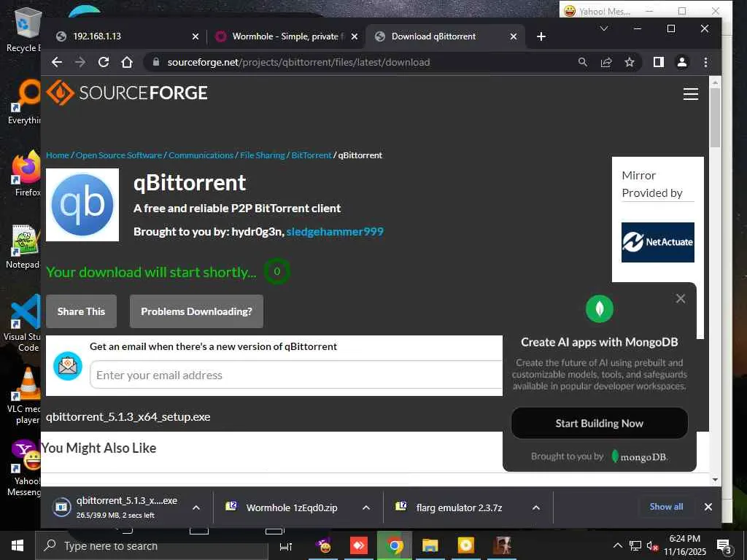Go back using the browser back arrow

(x=57, y=62)
